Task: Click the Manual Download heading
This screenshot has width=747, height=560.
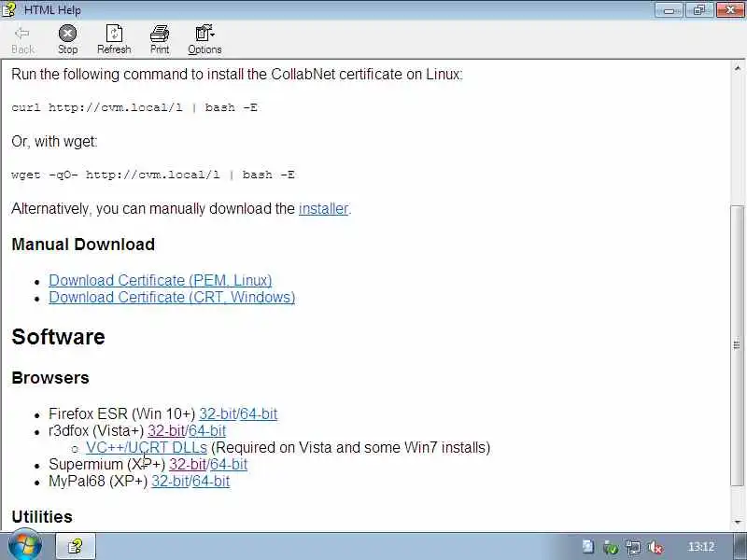Action: click(x=83, y=245)
